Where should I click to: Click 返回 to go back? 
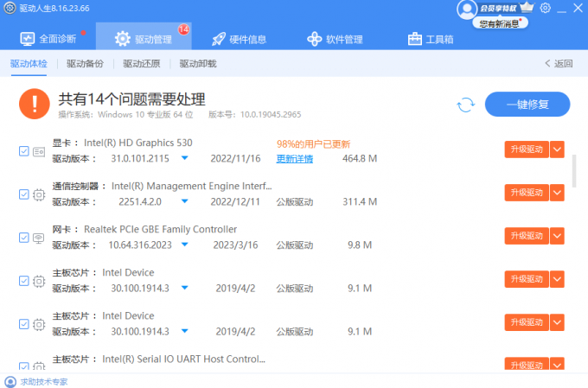tap(559, 64)
